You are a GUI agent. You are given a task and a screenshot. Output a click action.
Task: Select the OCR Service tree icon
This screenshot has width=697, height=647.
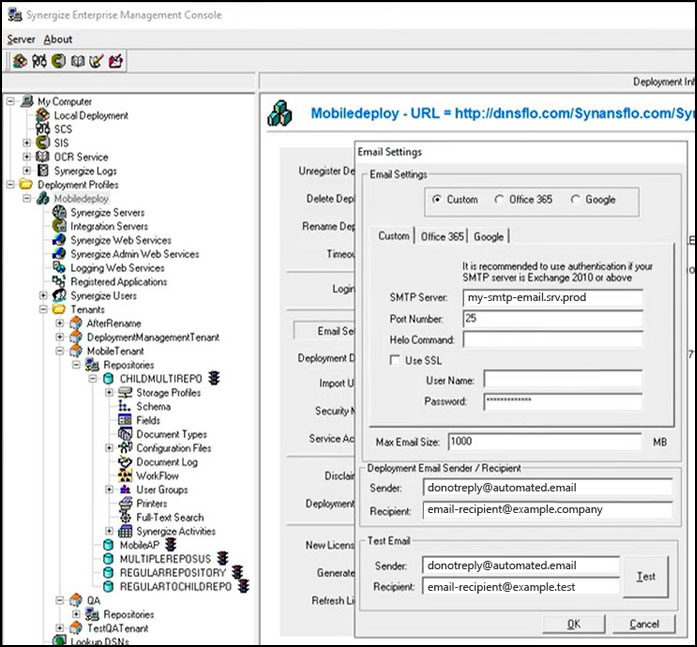[42, 157]
